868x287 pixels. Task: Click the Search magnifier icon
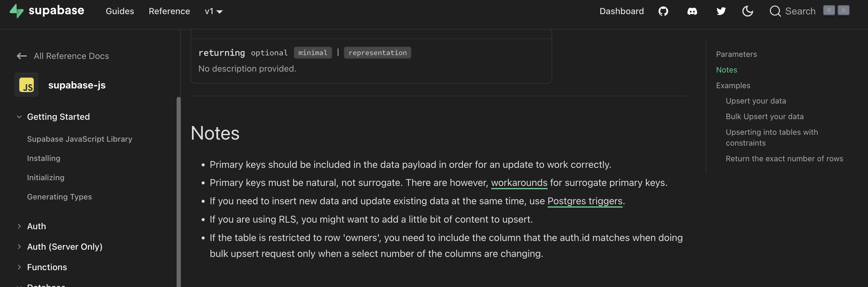tap(775, 11)
